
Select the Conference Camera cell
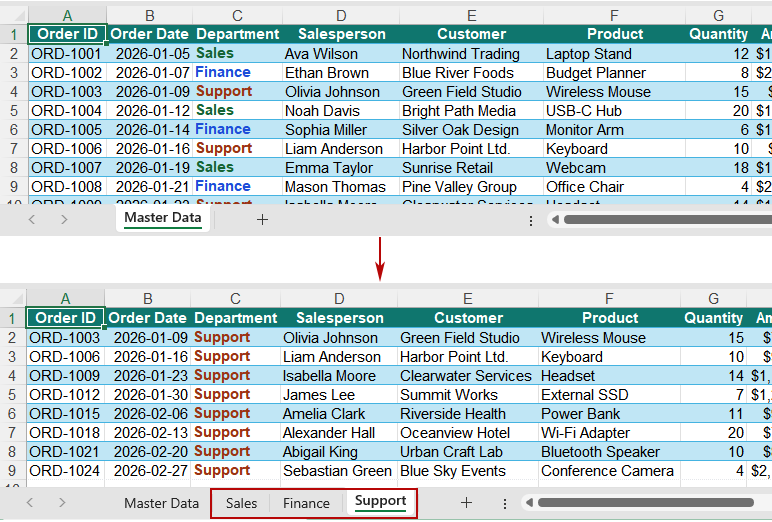tap(610, 471)
